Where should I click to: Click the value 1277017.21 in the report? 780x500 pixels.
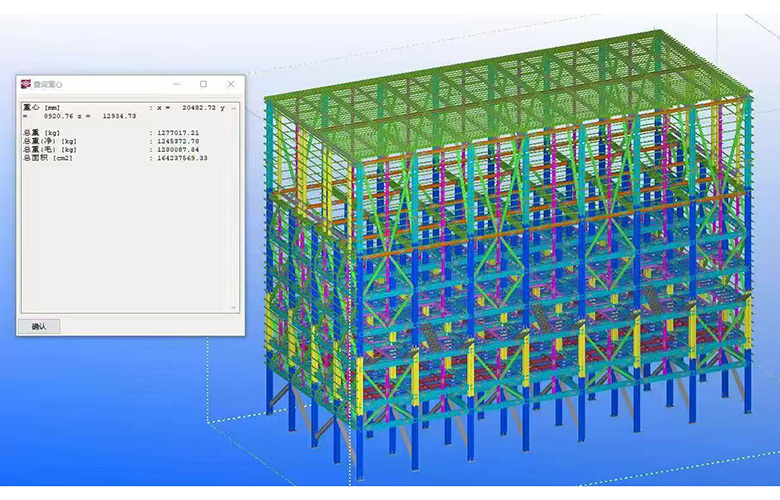tap(176, 132)
